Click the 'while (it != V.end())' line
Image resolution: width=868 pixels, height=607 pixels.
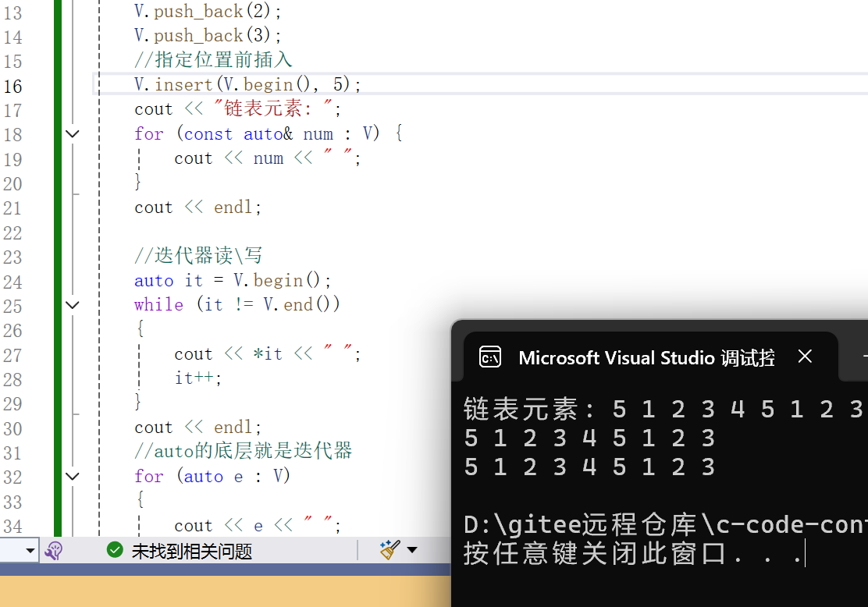237,305
